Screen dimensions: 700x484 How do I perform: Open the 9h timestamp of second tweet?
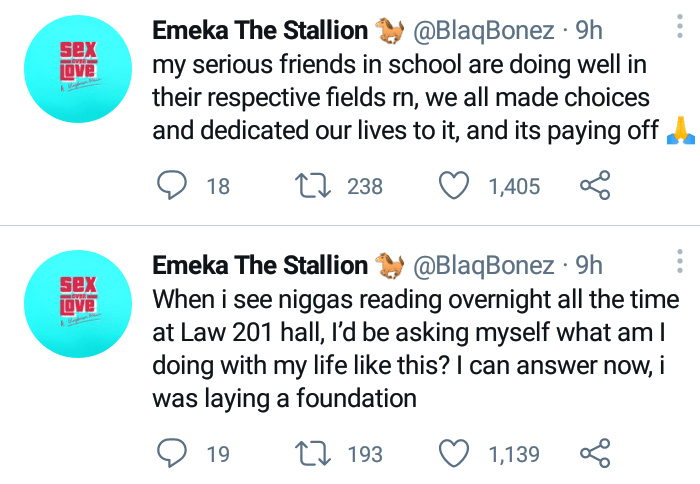[588, 266]
